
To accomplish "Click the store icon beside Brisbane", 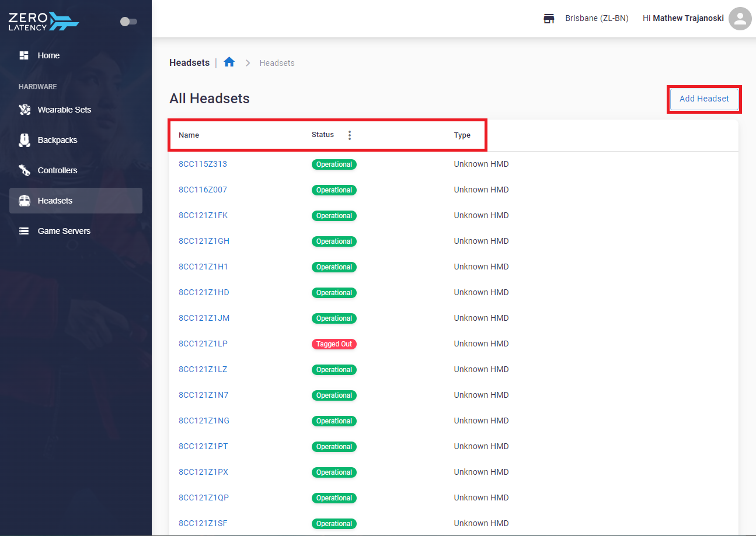I will (x=549, y=19).
